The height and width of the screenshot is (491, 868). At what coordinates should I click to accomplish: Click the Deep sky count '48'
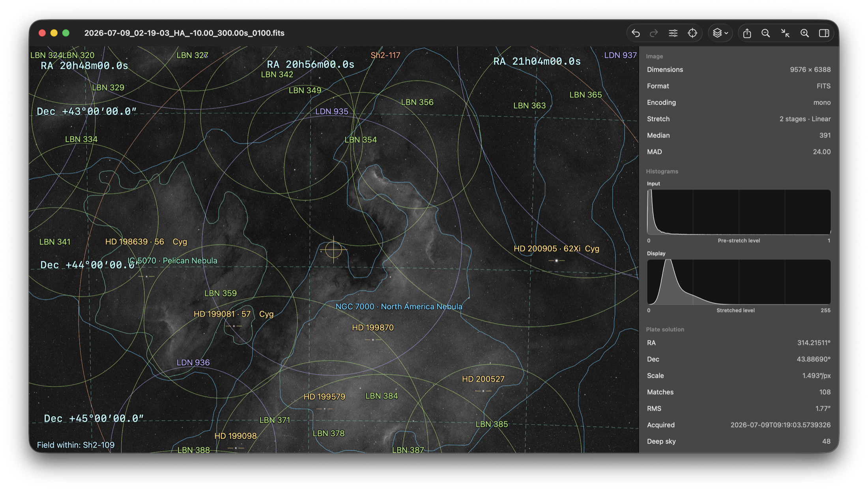coord(826,442)
